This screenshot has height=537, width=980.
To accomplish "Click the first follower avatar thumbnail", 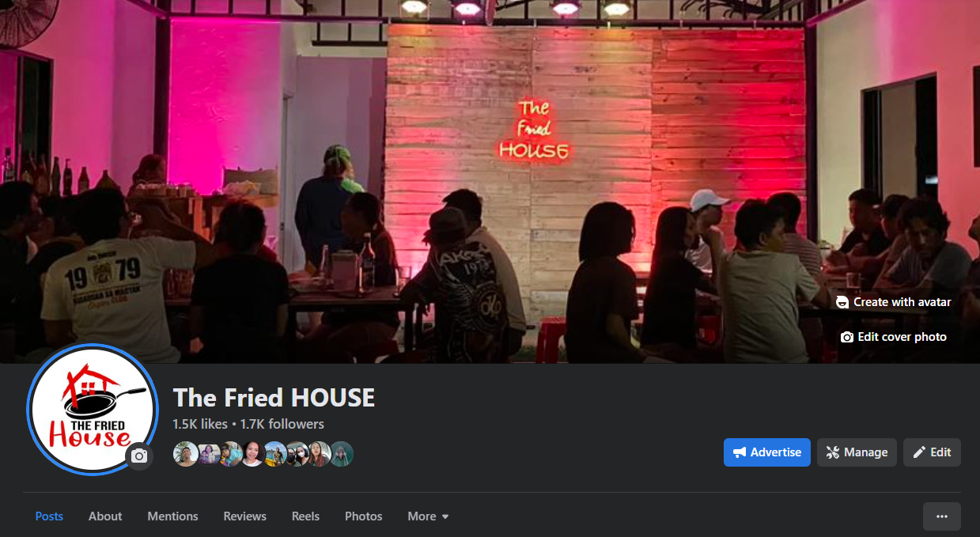I will (186, 454).
